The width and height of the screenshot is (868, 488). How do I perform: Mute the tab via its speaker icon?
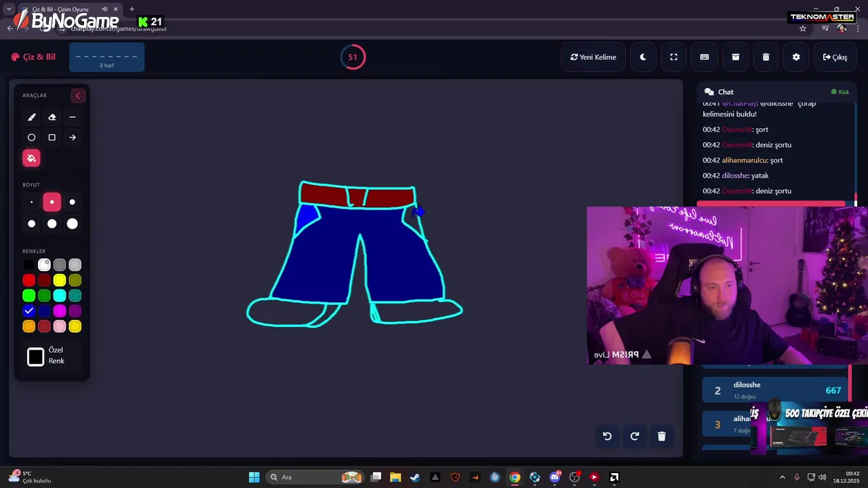[104, 9]
